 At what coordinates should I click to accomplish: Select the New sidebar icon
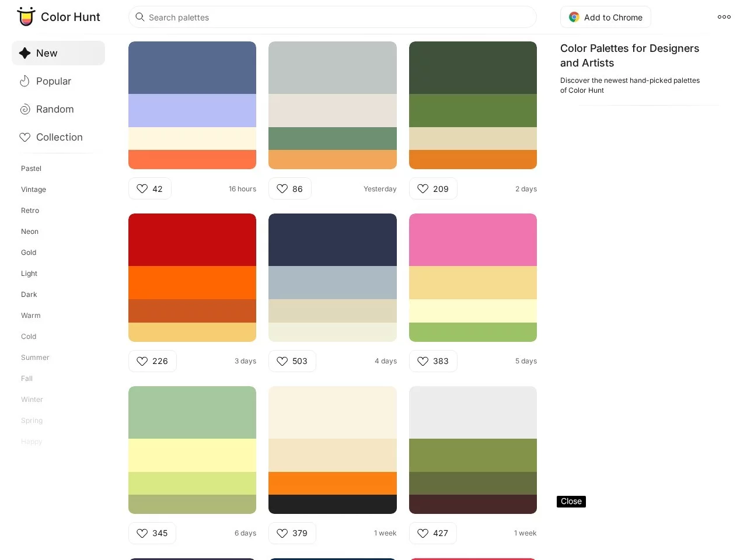click(x=25, y=53)
